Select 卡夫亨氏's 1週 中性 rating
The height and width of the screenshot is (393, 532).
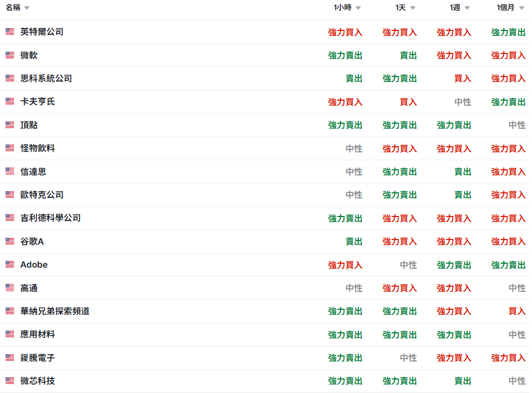[x=462, y=102]
